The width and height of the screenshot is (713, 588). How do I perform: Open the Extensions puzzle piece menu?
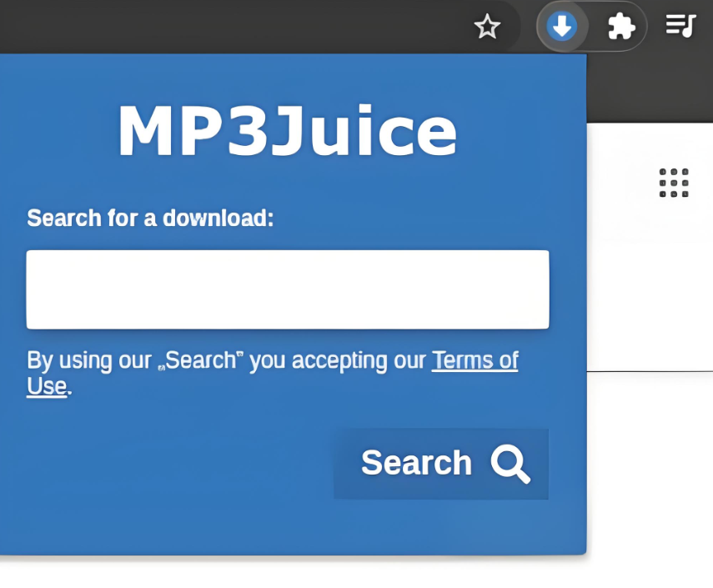(x=621, y=26)
